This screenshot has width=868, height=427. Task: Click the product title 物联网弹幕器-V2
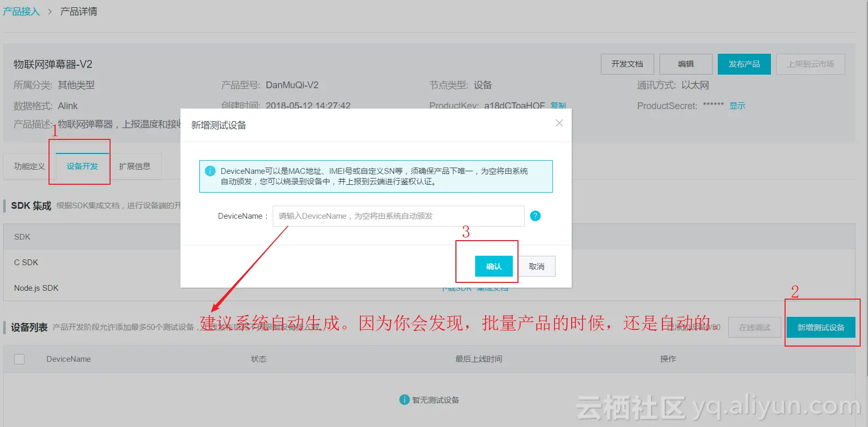(53, 64)
